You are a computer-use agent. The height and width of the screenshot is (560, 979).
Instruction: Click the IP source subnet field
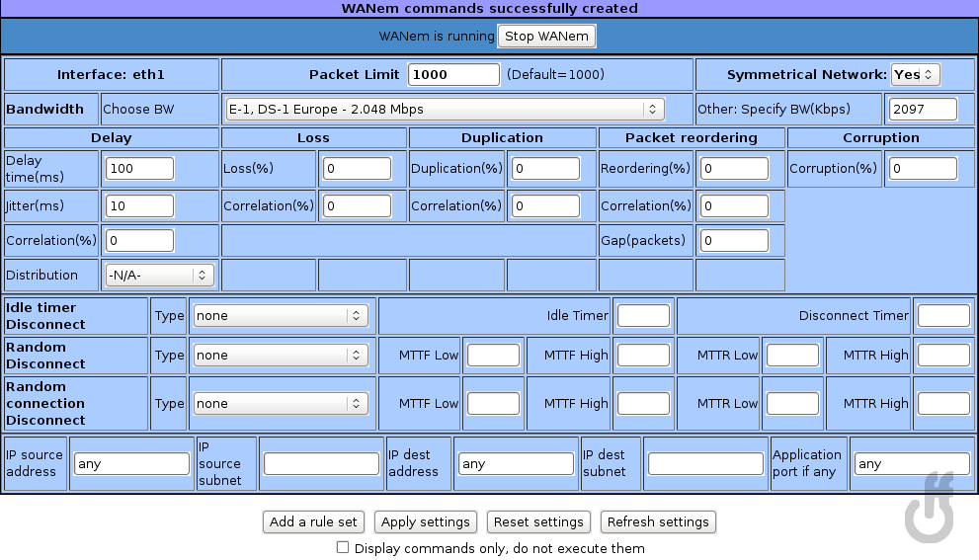(x=321, y=464)
